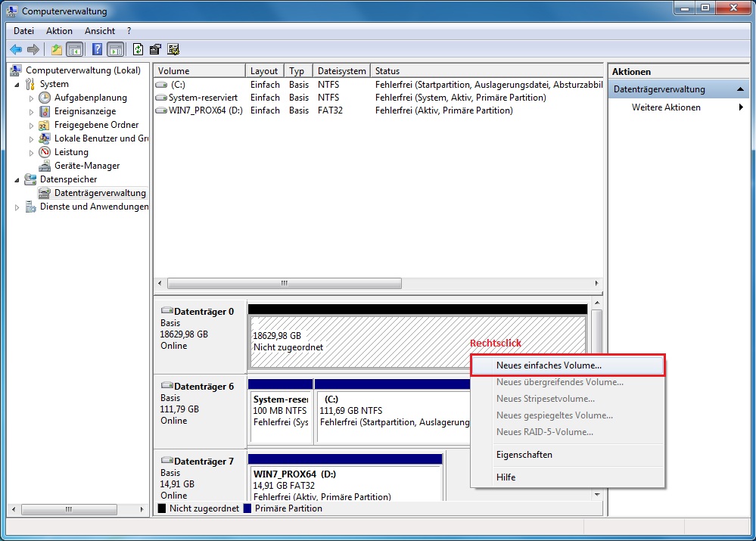756x541 pixels.
Task: Click the Freigegebene Ordner icon
Action: tap(45, 125)
